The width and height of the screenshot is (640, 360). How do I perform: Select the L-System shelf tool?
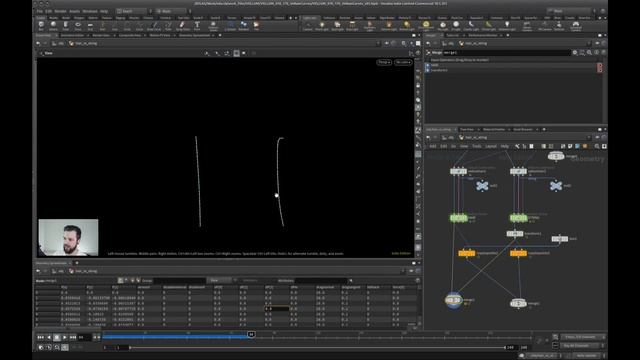[x=230, y=26]
